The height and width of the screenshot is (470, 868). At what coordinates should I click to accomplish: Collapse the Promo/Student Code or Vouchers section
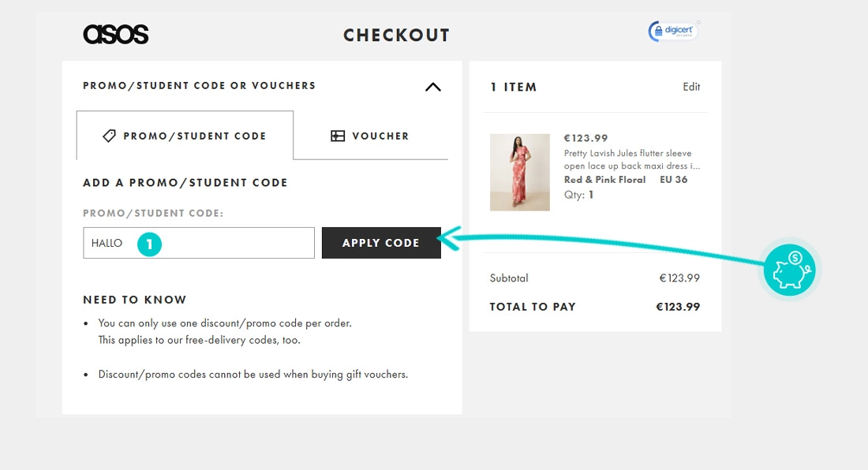pos(432,88)
